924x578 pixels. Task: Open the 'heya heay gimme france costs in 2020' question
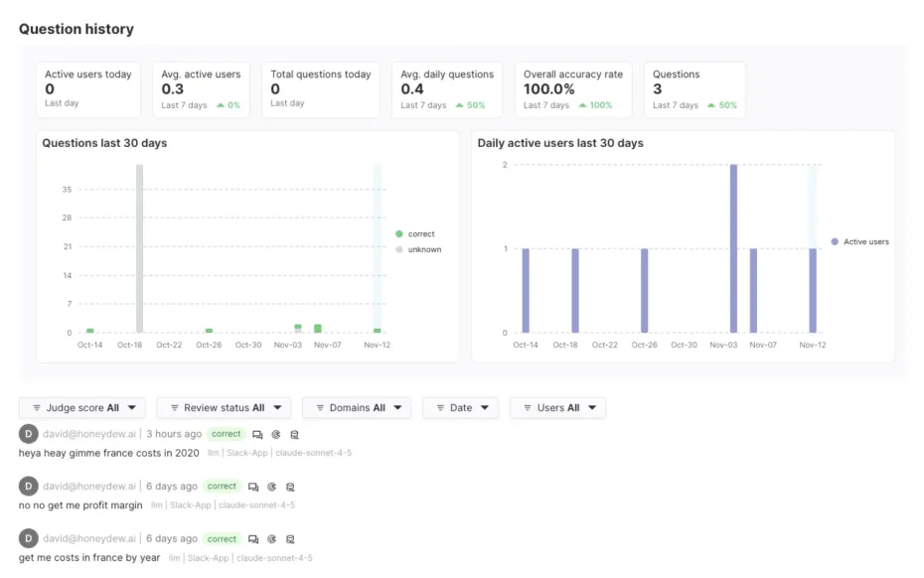108,453
